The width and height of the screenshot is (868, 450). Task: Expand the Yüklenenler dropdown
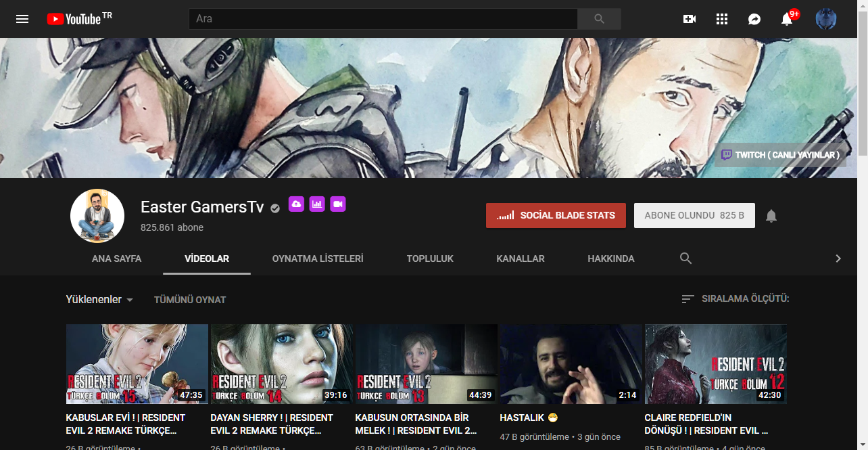tap(99, 300)
